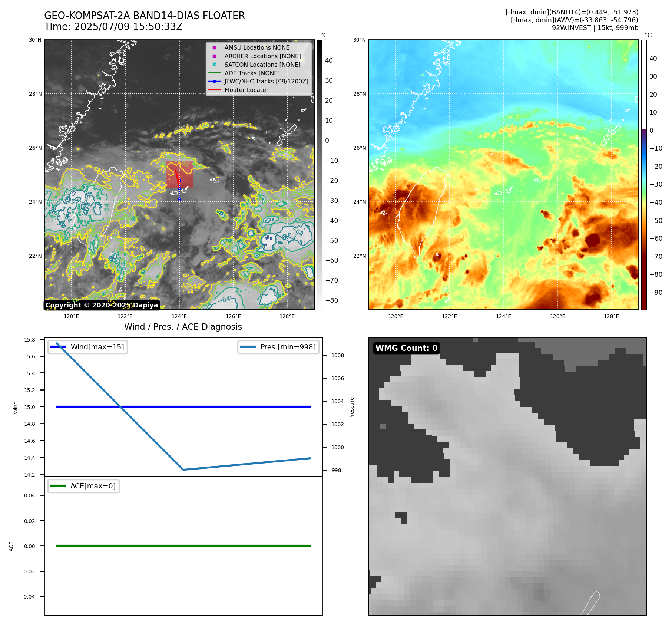This screenshot has height=629, width=672.
Task: Click the -90 tick on AWV colorbar
Action: [x=656, y=293]
